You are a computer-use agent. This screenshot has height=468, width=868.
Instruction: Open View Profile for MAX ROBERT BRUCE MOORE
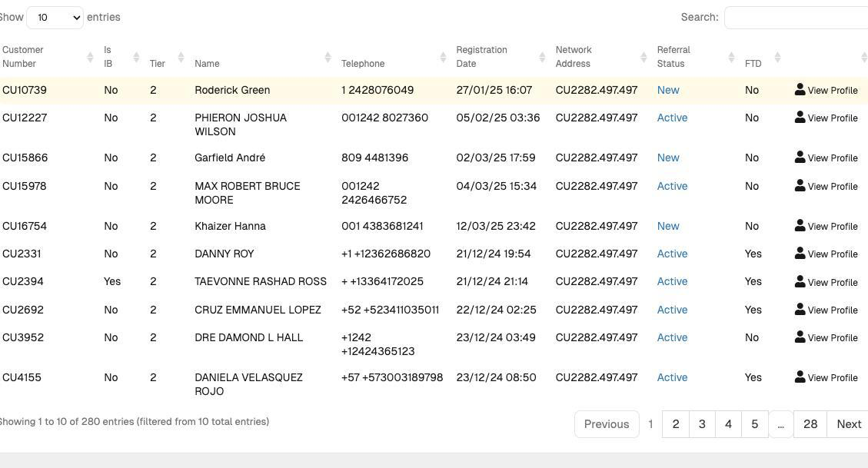tap(826, 186)
